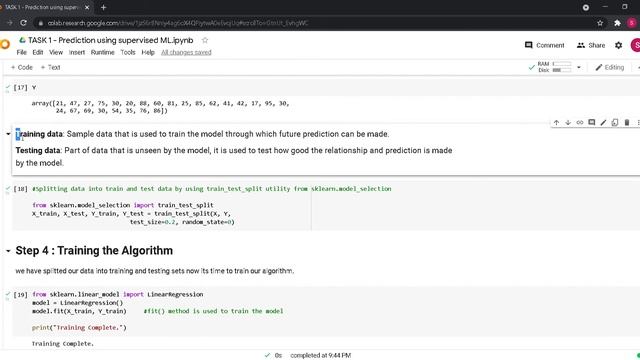Click the print("Training Complete.") line

pos(79,327)
